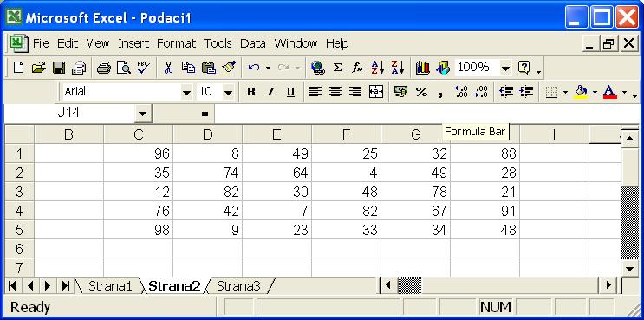Apply the yellow Fill Color bucket
644x320 pixels.
pyautogui.click(x=581, y=92)
